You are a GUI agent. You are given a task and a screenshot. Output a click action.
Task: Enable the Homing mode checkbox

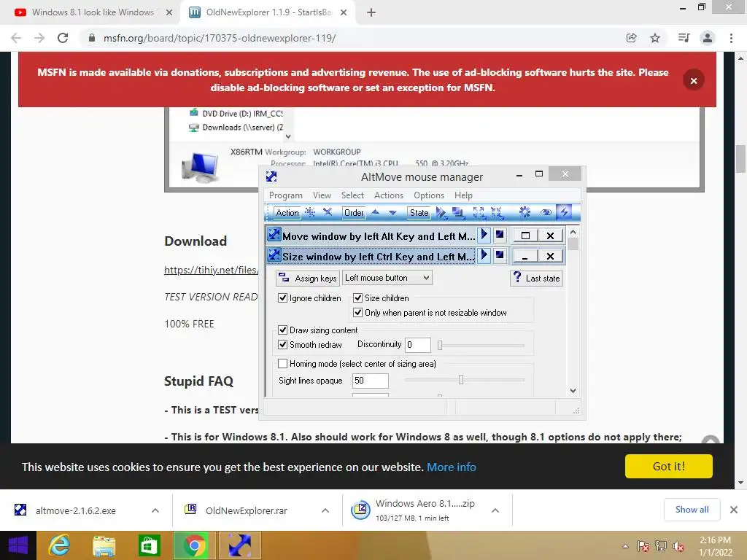282,364
